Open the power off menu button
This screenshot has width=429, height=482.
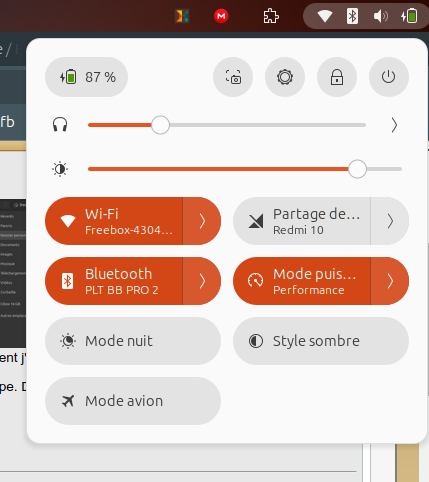[389, 77]
